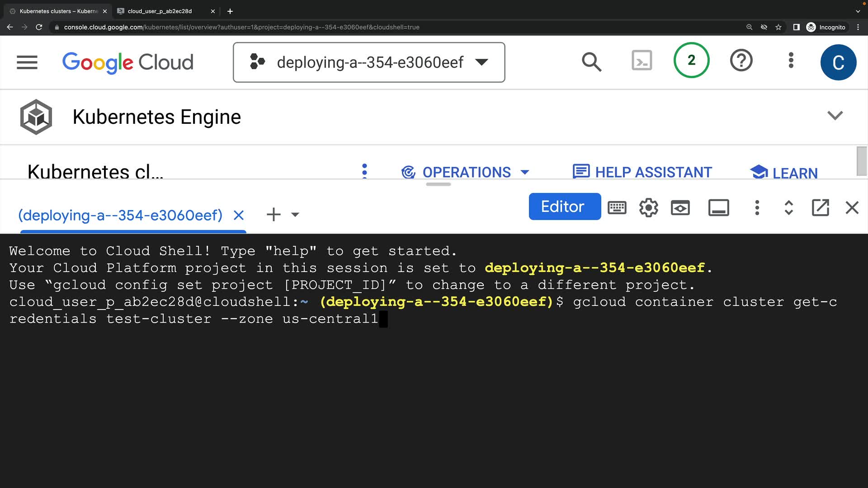
Task: Switch to the cloud_user_p_ab2ec28d browser tab
Action: pyautogui.click(x=160, y=11)
